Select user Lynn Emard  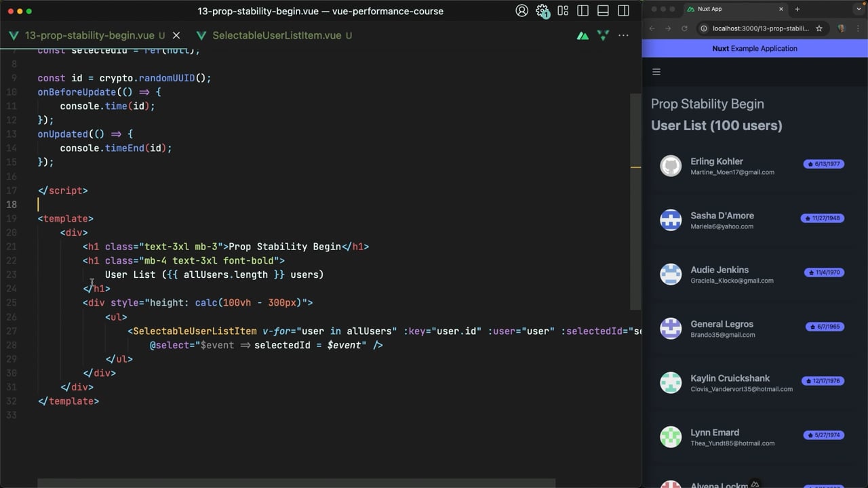coord(754,437)
